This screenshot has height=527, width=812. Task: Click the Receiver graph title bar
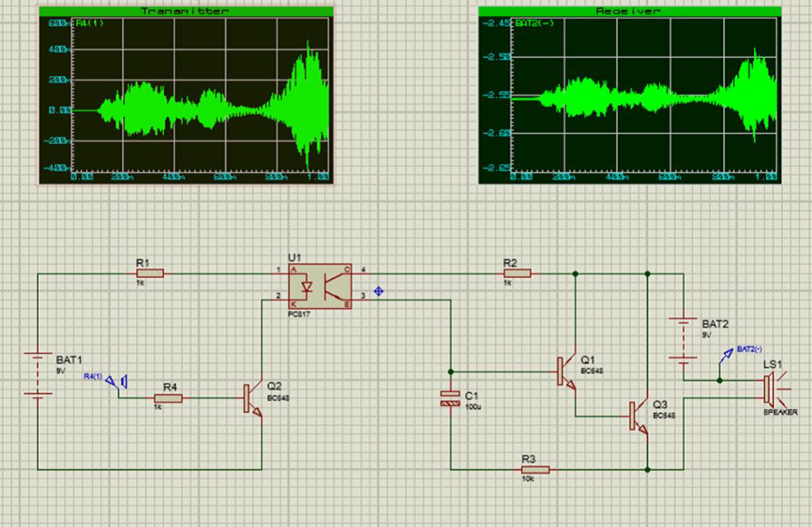(629, 11)
